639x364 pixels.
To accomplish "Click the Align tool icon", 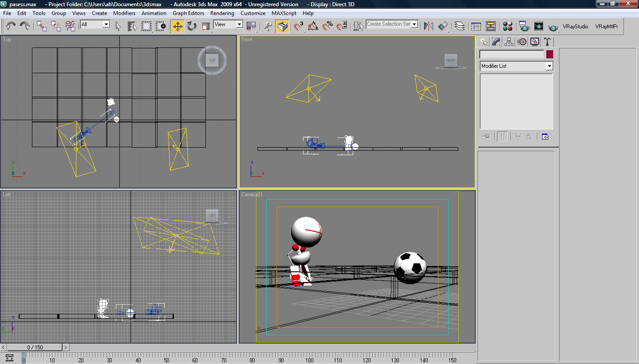I will point(443,26).
